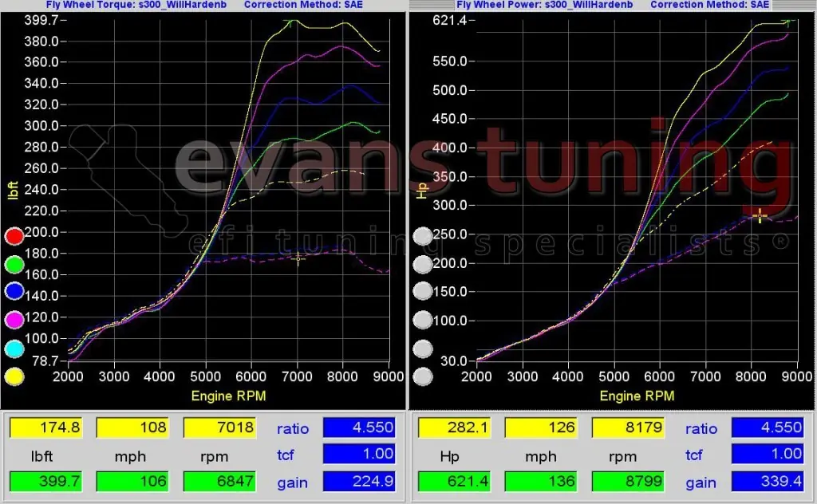Toggle the yellow run button on torque graph
This screenshot has width=817, height=504.
14,376
